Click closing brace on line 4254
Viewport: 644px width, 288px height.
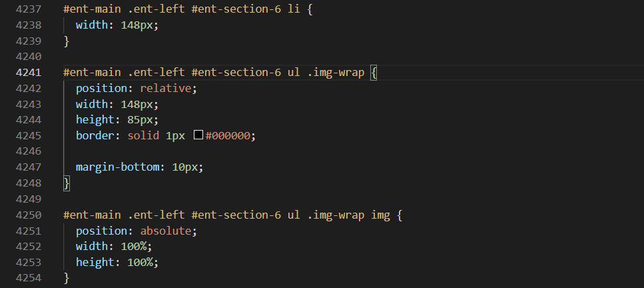pyautogui.click(x=67, y=278)
